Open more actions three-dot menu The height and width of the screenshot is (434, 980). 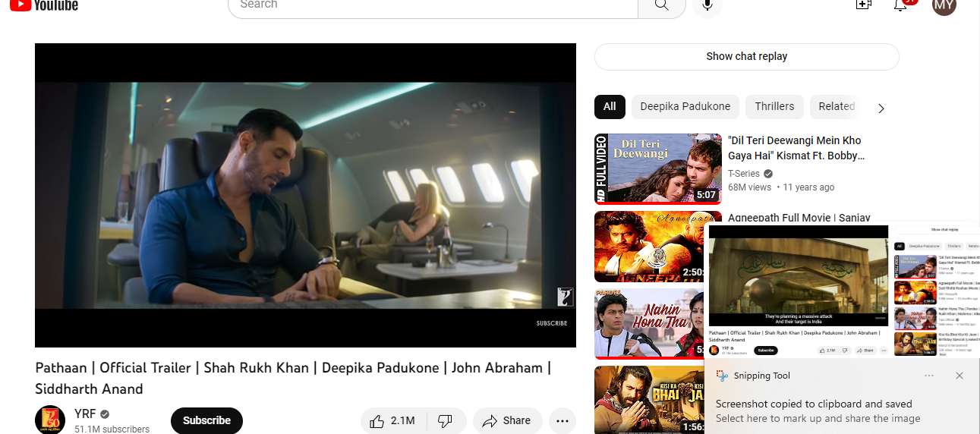click(x=562, y=421)
